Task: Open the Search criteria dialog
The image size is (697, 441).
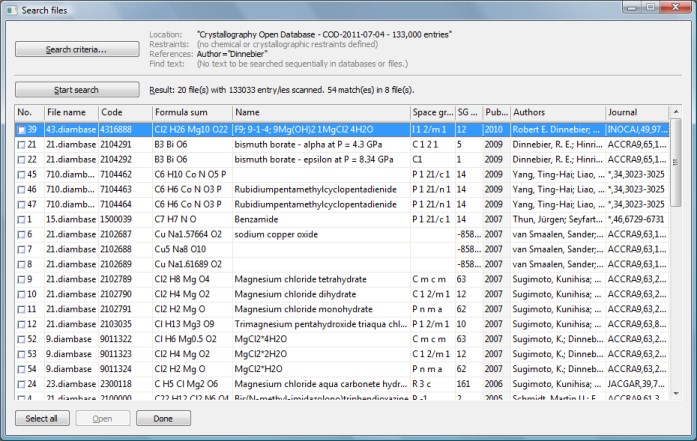Action: 77,49
